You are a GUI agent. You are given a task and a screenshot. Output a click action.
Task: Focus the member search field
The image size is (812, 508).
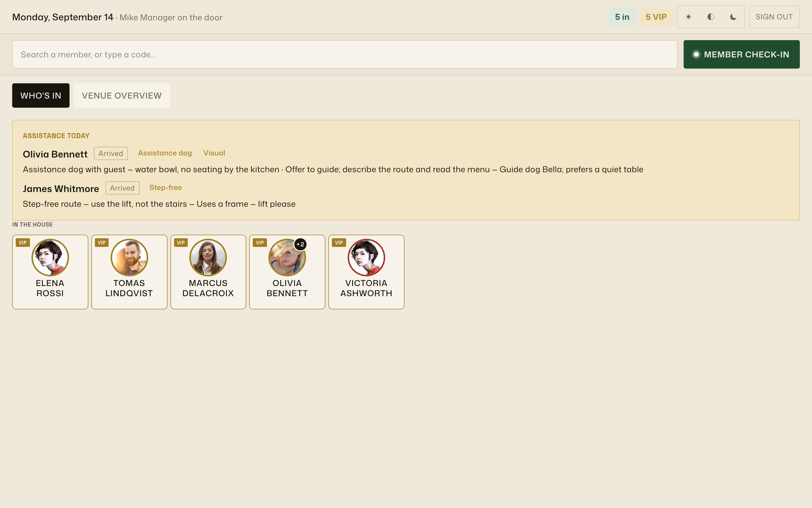pyautogui.click(x=345, y=54)
